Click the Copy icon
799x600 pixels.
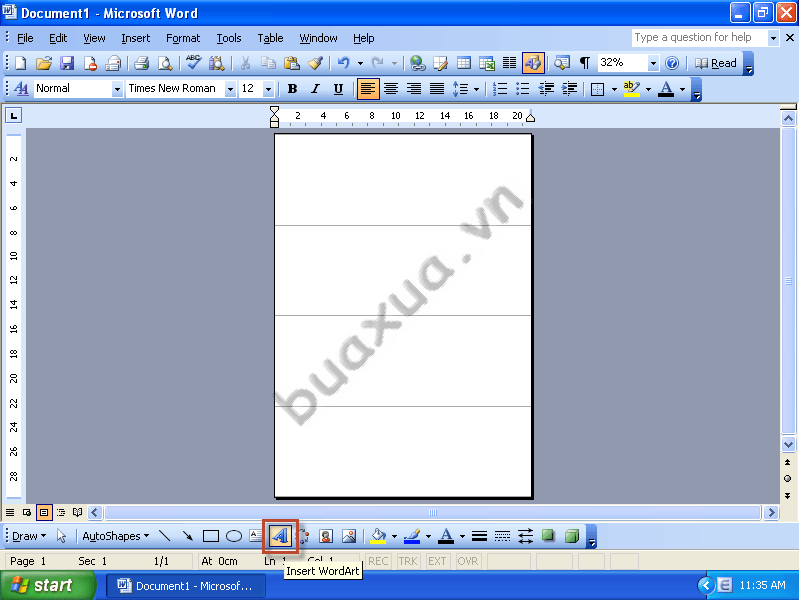(x=268, y=63)
